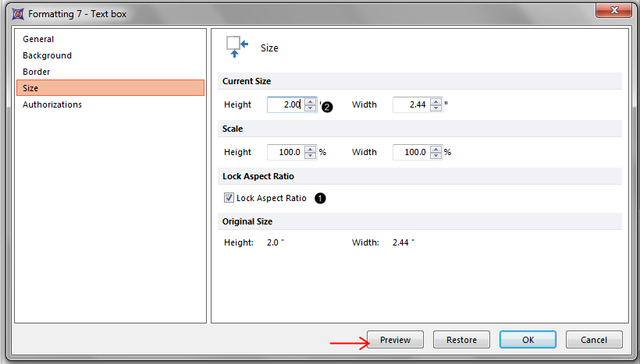The height and width of the screenshot is (364, 640).
Task: Click the Scale Width percentage field
Action: [411, 152]
